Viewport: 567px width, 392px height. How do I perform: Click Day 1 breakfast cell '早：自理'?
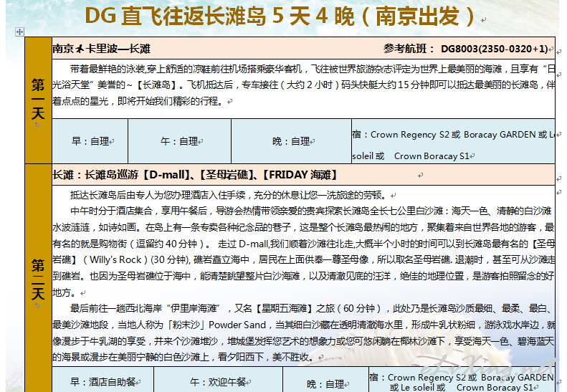(90, 141)
